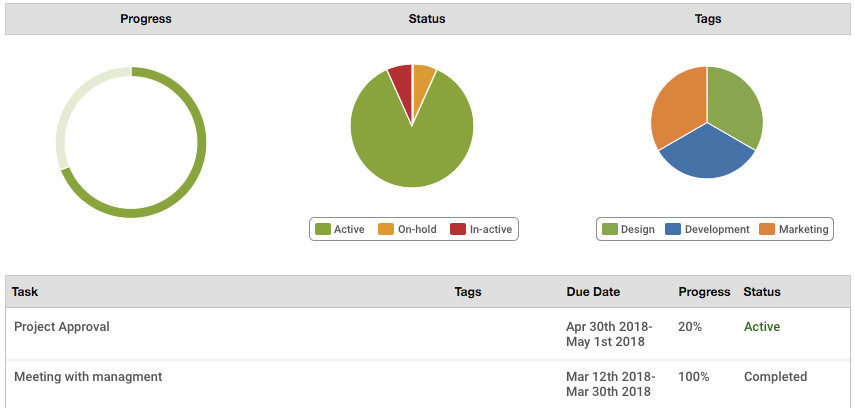The height and width of the screenshot is (408, 855).
Task: Sort by the Due Date column header
Action: (593, 292)
